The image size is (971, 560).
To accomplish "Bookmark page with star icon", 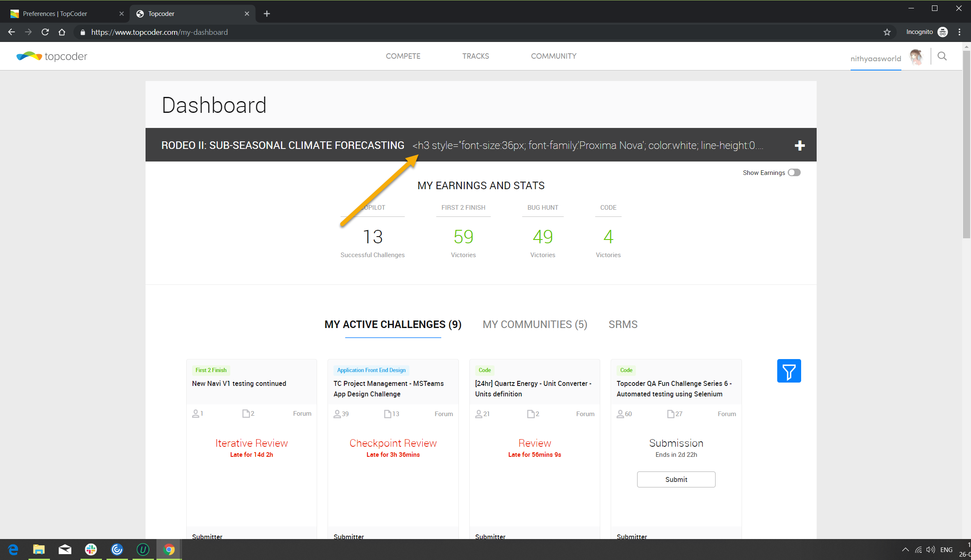I will (887, 32).
